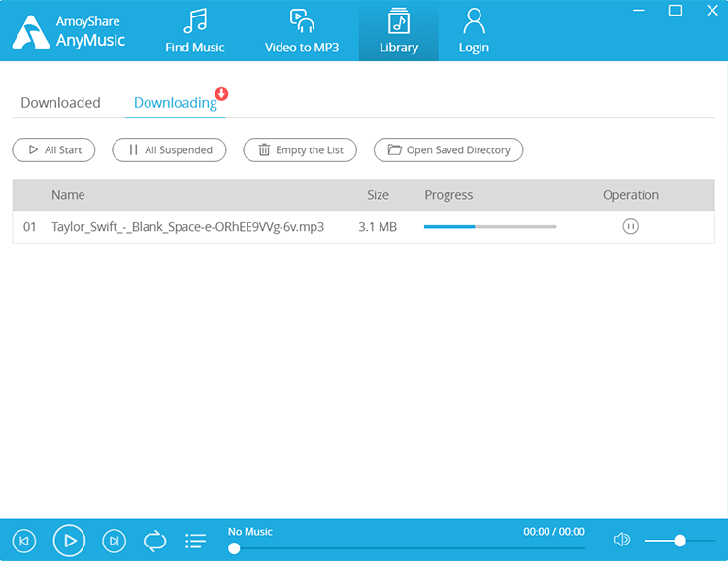Adjust the volume slider knob

679,541
